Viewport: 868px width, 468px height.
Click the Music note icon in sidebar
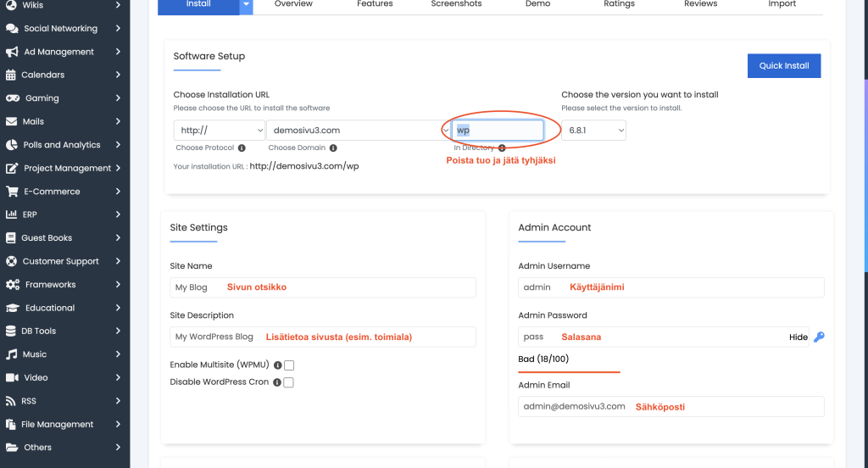12,354
